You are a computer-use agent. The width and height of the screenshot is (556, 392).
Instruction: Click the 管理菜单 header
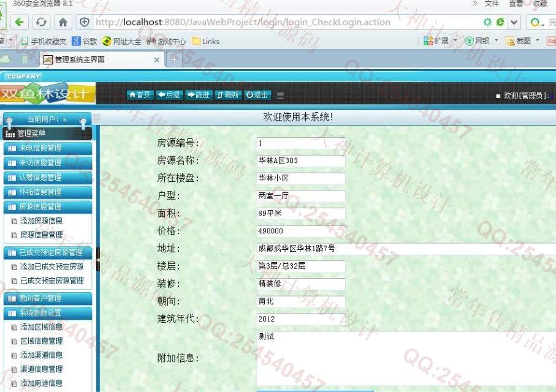[x=48, y=134]
